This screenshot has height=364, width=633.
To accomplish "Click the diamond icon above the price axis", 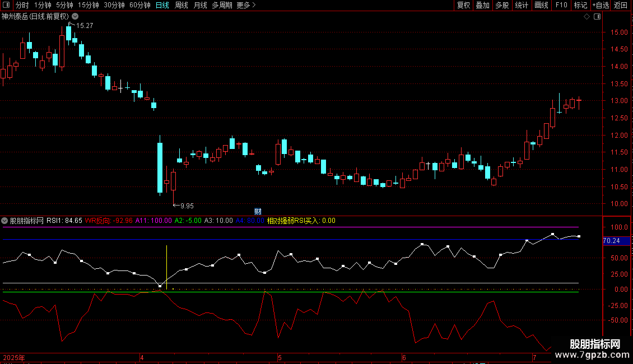I will click(x=587, y=17).
